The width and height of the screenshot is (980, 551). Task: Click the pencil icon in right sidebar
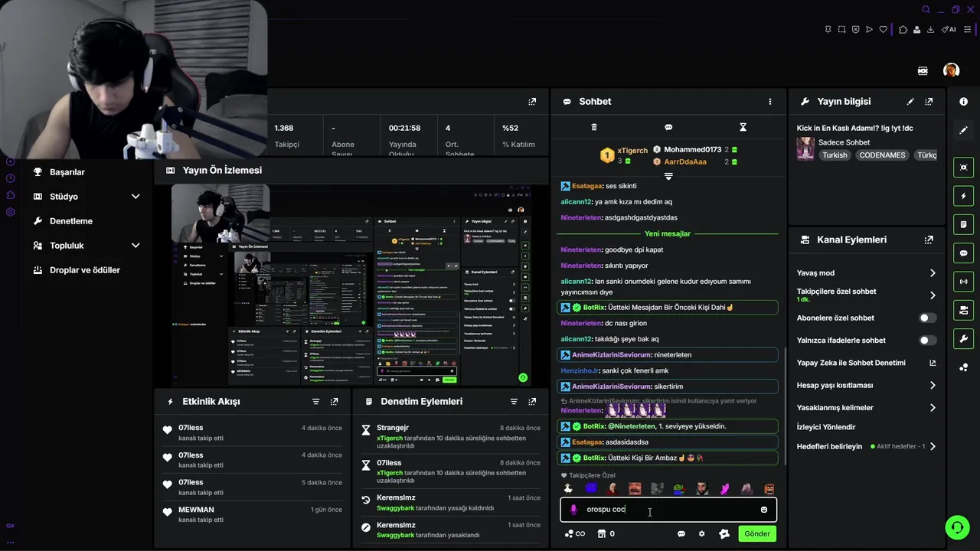pyautogui.click(x=963, y=130)
